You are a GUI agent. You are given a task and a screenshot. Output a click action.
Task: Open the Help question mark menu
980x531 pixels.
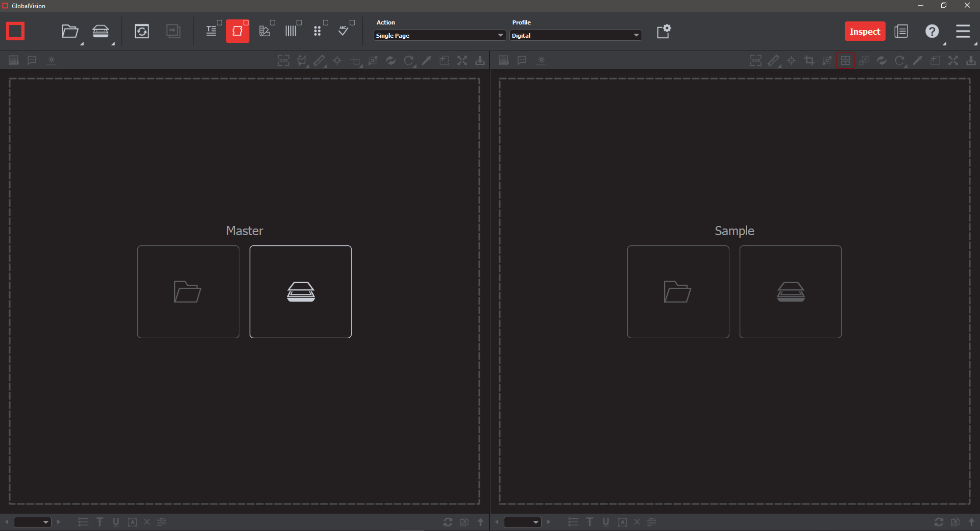click(932, 32)
